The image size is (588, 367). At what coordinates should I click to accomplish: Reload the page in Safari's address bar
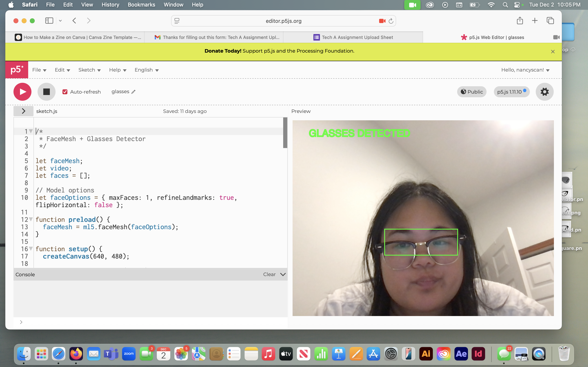(391, 21)
